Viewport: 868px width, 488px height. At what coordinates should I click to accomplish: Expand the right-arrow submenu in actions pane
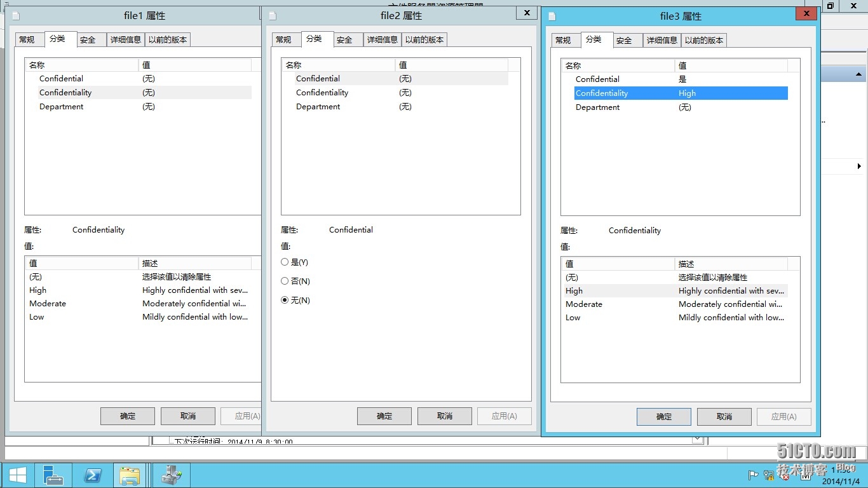[859, 166]
